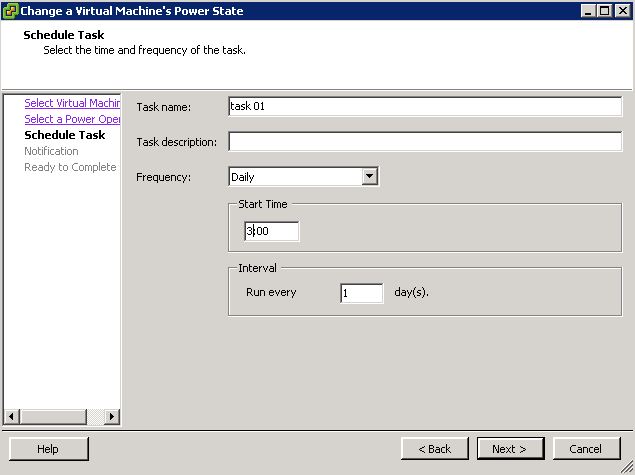635x475 pixels.
Task: Click the Select the time and frequency text
Action: (x=145, y=50)
